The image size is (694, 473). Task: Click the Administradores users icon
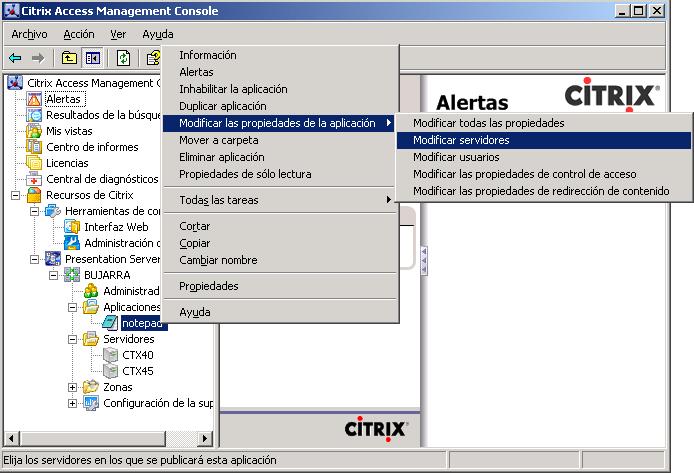point(91,291)
